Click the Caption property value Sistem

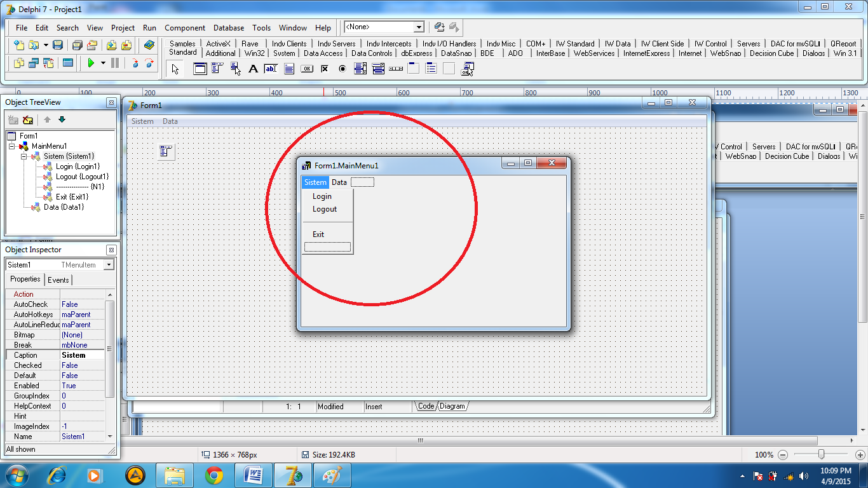click(82, 355)
